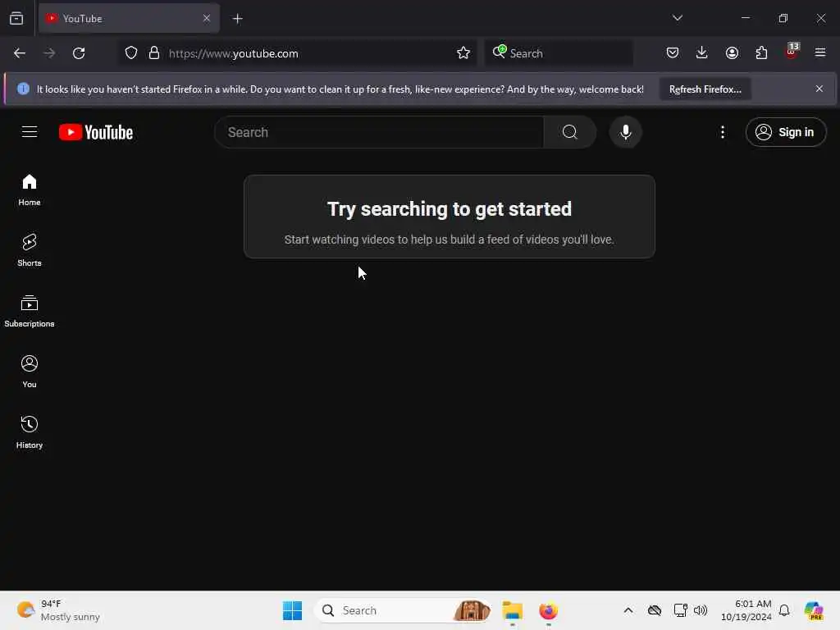
Task: Select the YouTube browser tab
Action: (129, 18)
